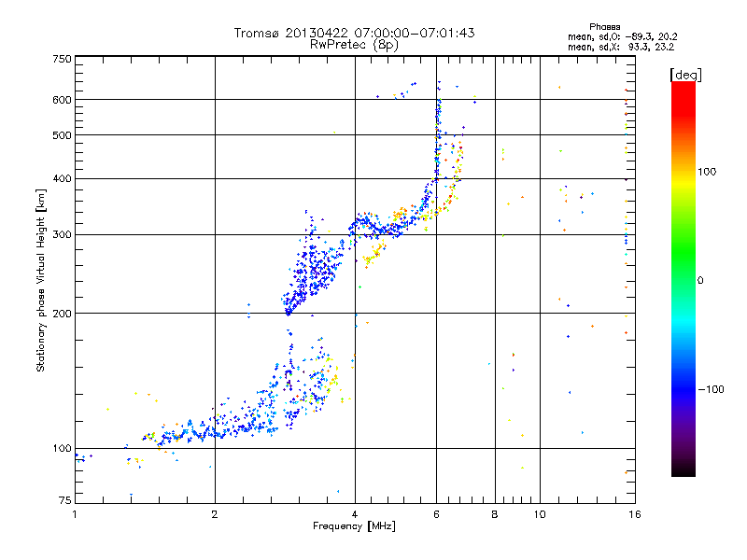This screenshot has width=747, height=560.
Task: Click the 'mean, sd,O: -89.3, 20.2' line
Action: (622, 36)
